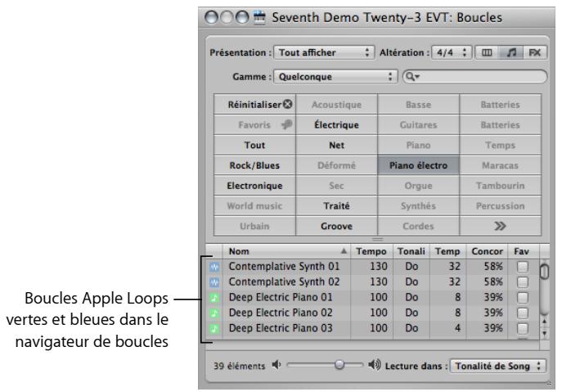Screen dimensions: 562x392
Task: Sort list by Temp column header
Action: (447, 251)
